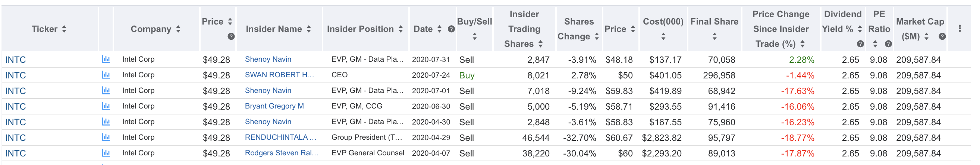Open chart icon in Rodgers Steven row
980x165 pixels.
[106, 153]
